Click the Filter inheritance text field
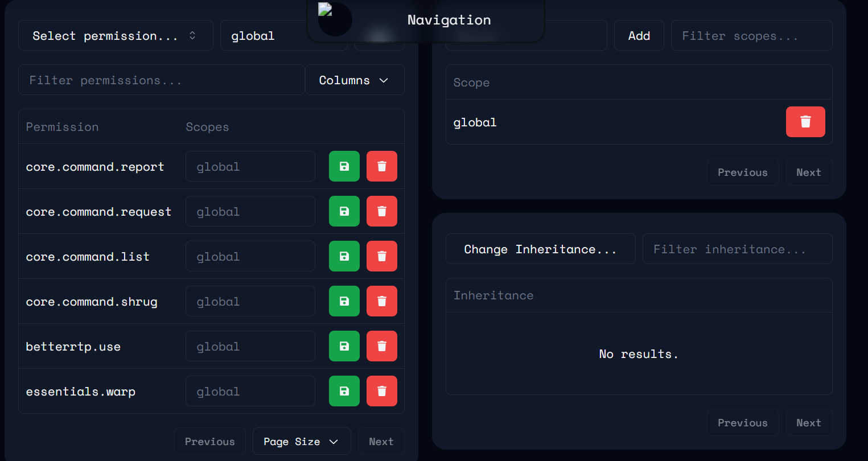This screenshot has height=461, width=868. click(x=737, y=249)
